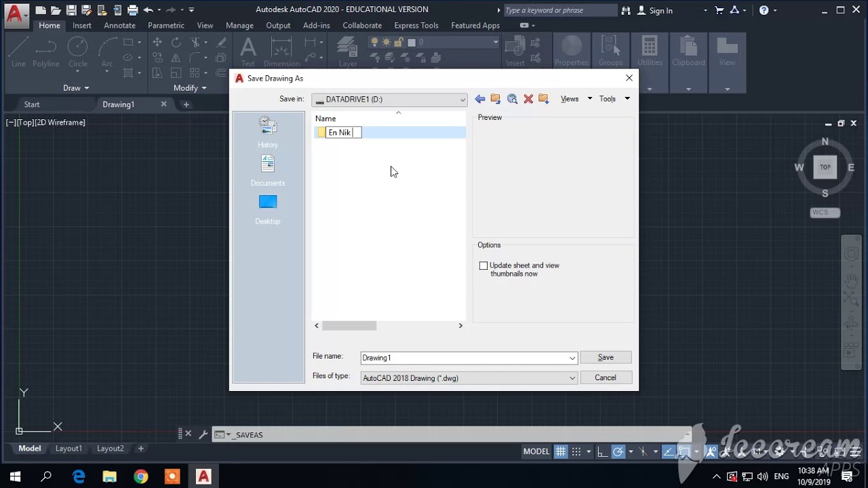868x488 pixels.
Task: Open the Manage ribbon tab
Action: tap(239, 25)
